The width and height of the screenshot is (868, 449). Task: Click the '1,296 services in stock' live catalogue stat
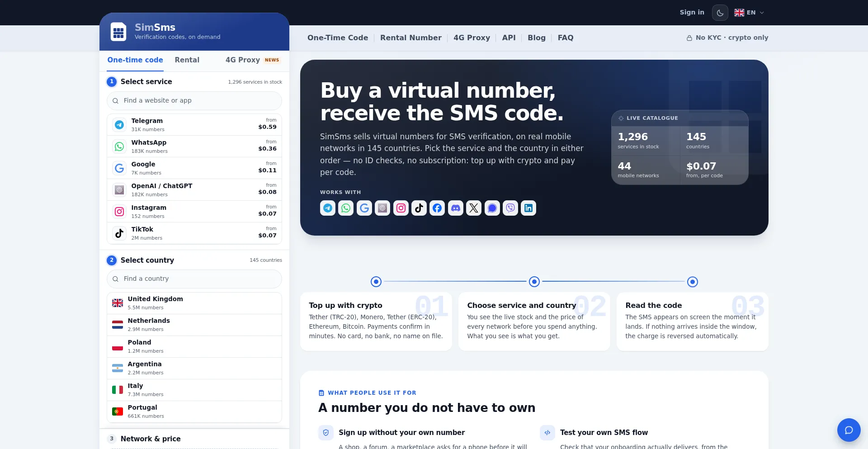646,141
